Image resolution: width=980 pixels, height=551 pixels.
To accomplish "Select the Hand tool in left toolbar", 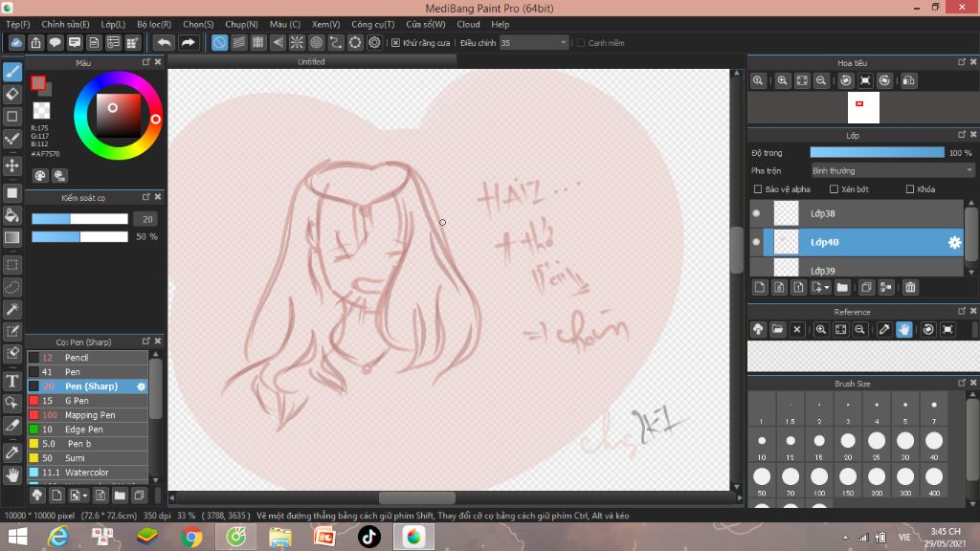I will pos(11,475).
